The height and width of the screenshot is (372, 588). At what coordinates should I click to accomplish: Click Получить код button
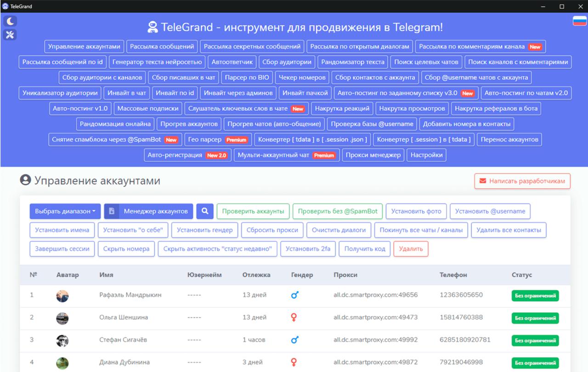(365, 249)
